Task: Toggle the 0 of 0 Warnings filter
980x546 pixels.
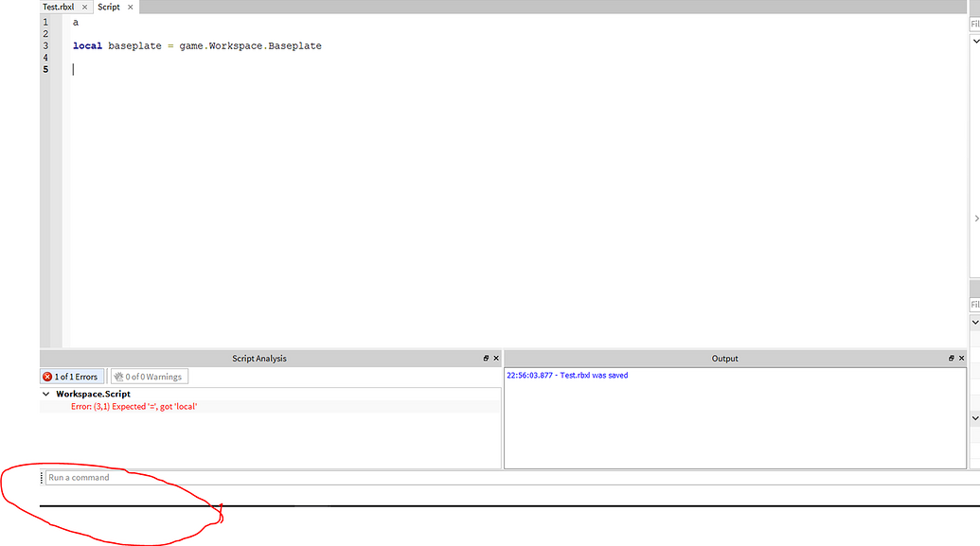Action: click(x=149, y=376)
